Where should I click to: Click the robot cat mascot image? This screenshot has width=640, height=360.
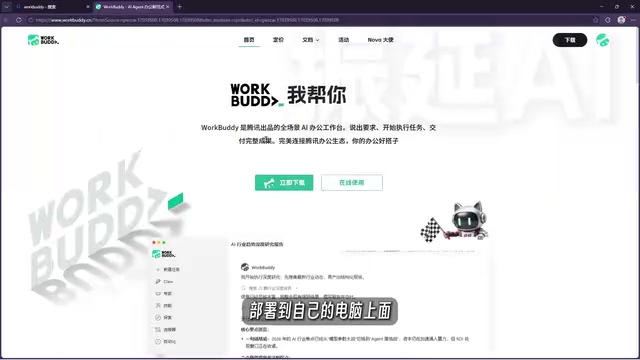455,221
